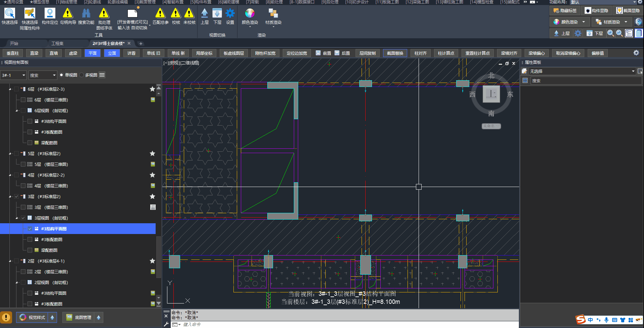Uncheck the #3结构平面图 highlighted checkbox

pyautogui.click(x=30, y=229)
